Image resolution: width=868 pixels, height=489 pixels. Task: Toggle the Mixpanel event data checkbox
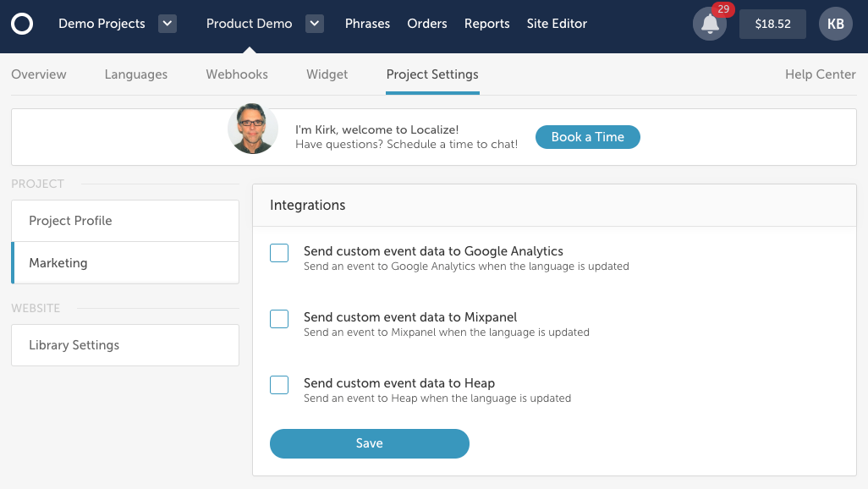click(x=279, y=319)
